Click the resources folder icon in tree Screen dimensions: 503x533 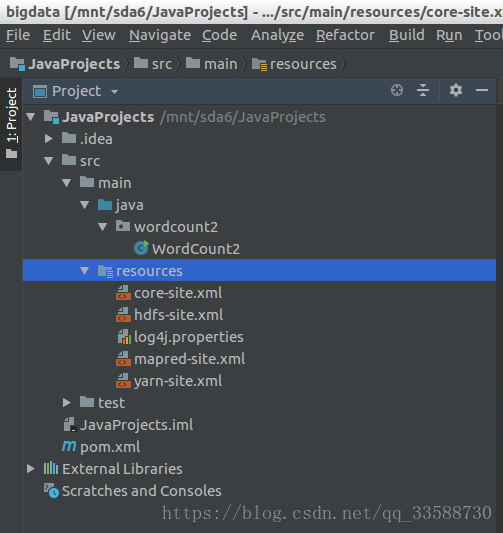(105, 271)
